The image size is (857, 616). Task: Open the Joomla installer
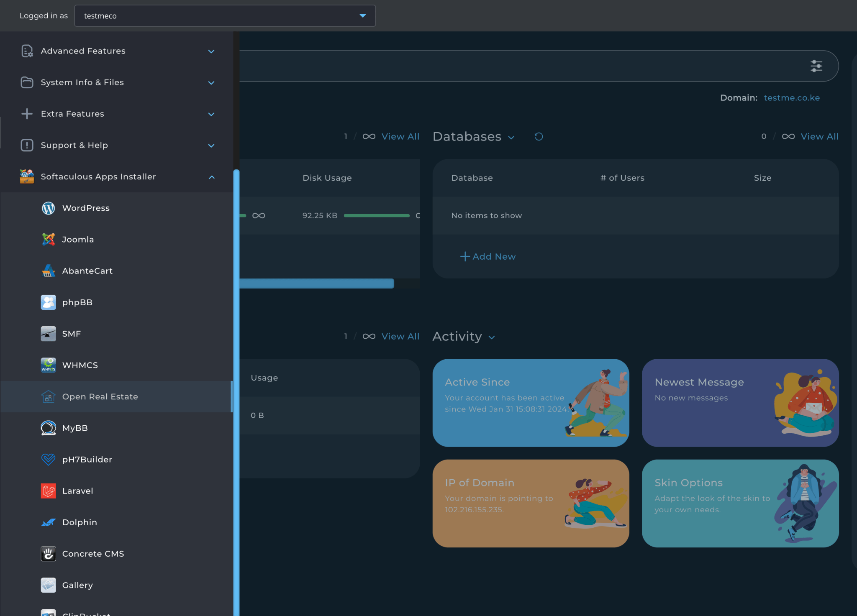coord(78,239)
